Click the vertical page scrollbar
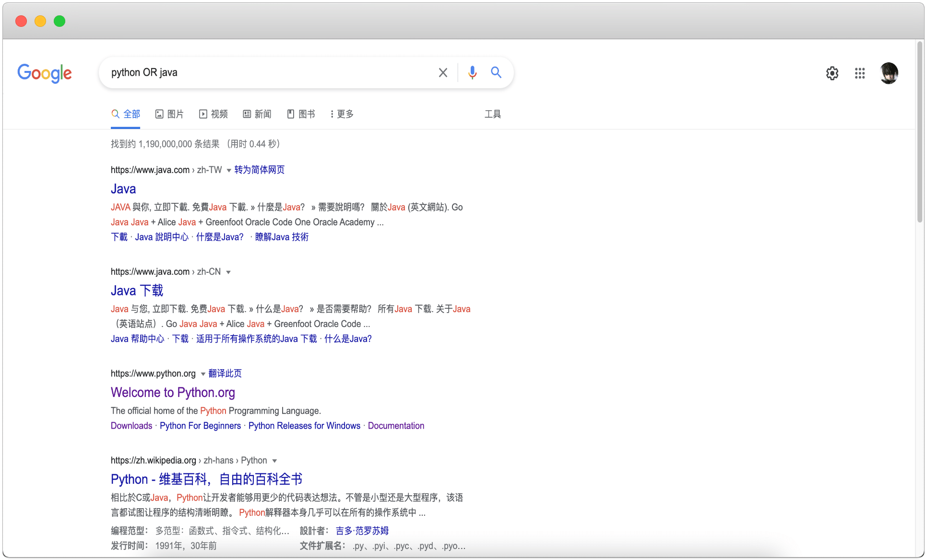The height and width of the screenshot is (560, 927). click(919, 132)
